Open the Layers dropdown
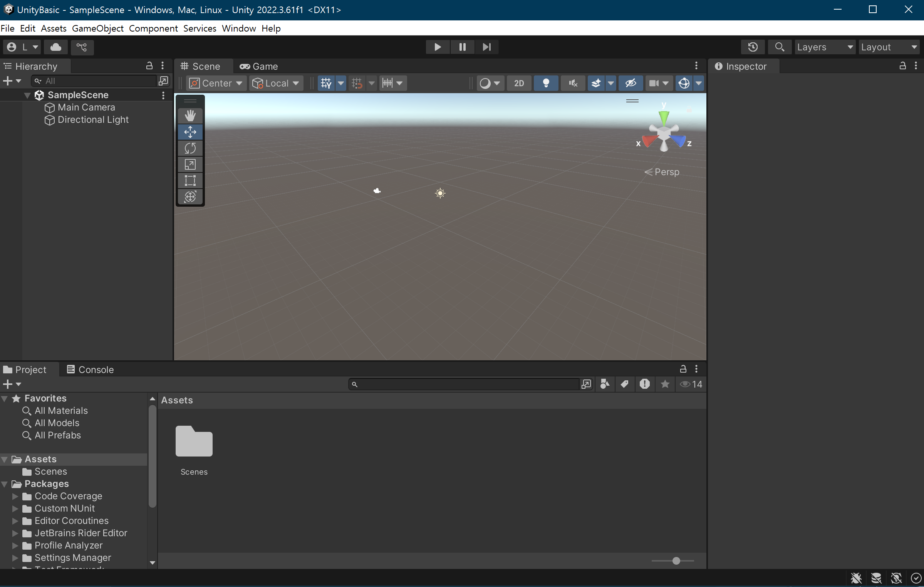 pyautogui.click(x=824, y=47)
